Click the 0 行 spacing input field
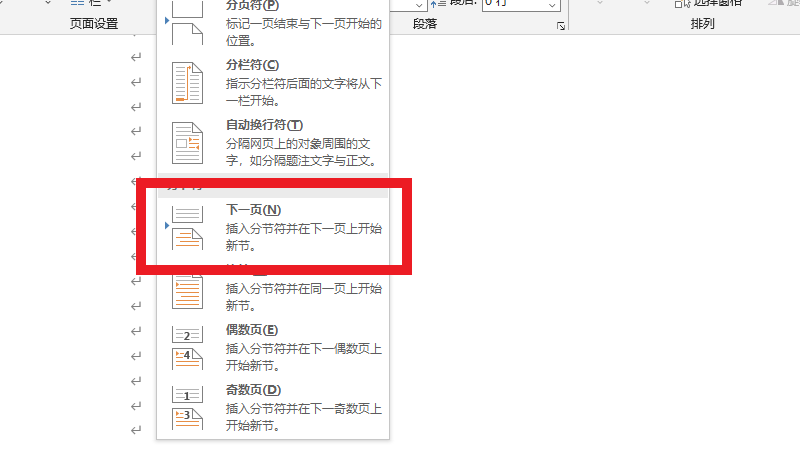Viewport: 800px width, 450px height. (x=512, y=4)
